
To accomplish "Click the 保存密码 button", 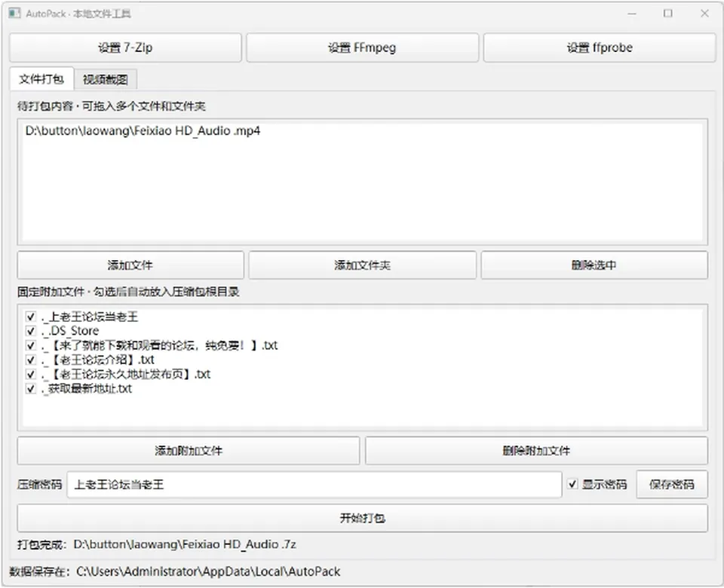I will [x=672, y=485].
